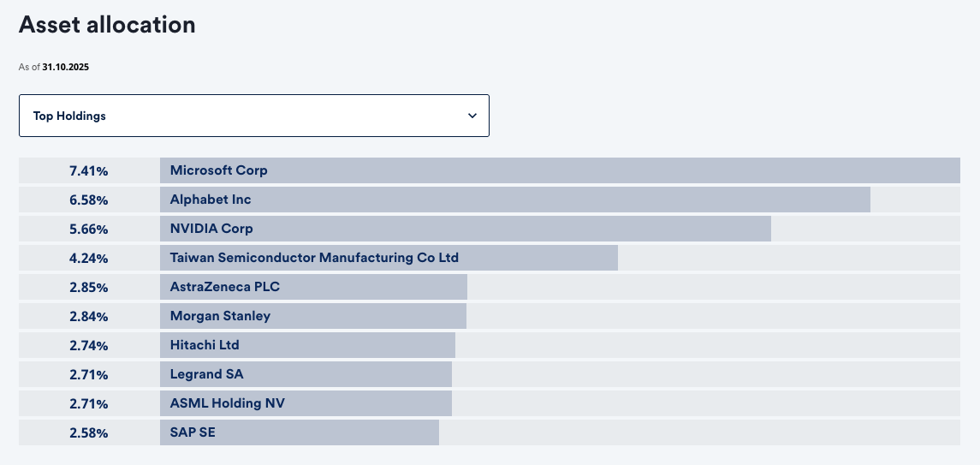
Task: Click the 4.24% percentage cell
Action: (89, 258)
